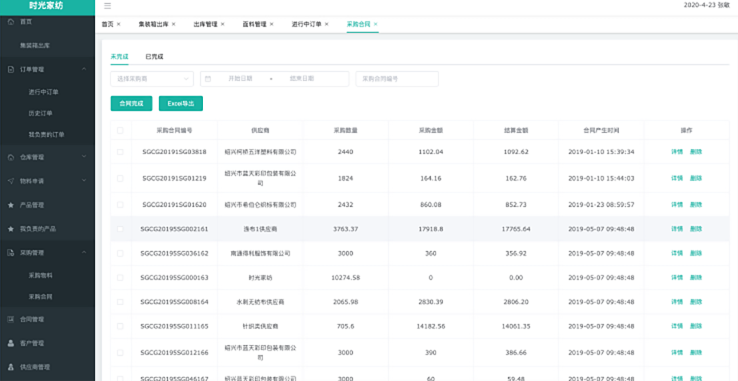Click the Excel导出 button
Viewport: 738px width, 381px height.
181,104
